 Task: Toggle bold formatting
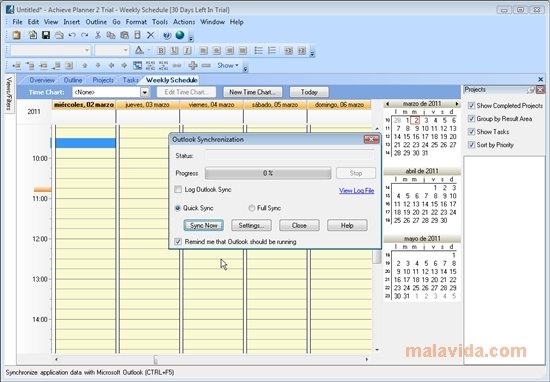point(161,51)
